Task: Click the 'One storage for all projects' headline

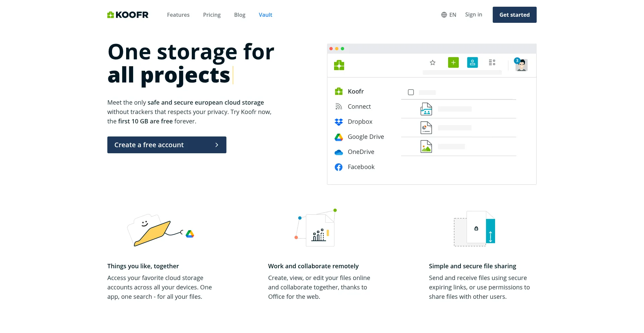Action: 191,63
